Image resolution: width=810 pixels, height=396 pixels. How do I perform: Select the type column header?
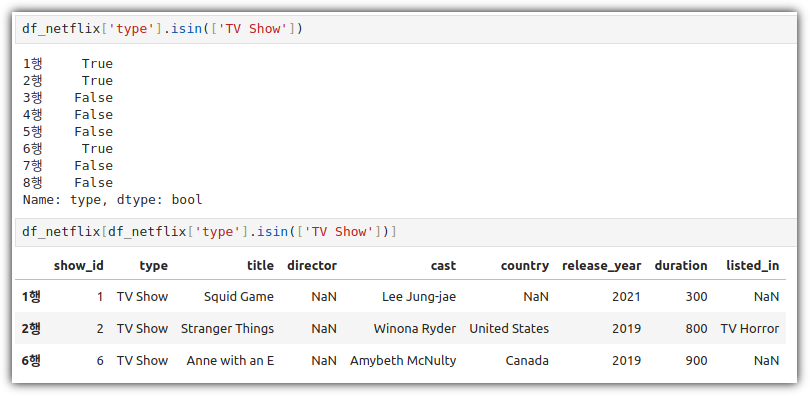click(153, 266)
